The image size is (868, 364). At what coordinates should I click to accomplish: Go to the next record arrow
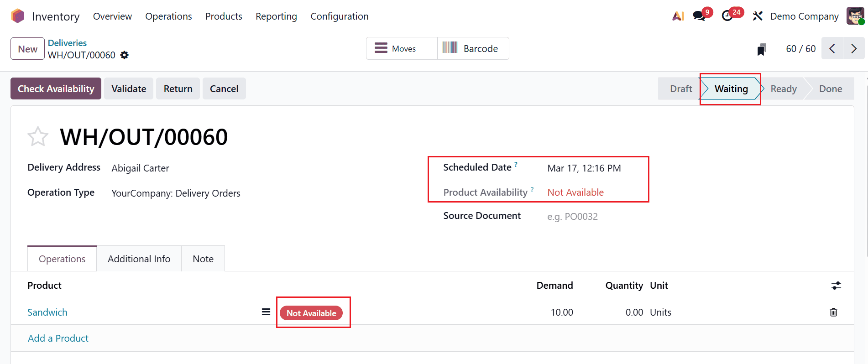[x=854, y=48]
